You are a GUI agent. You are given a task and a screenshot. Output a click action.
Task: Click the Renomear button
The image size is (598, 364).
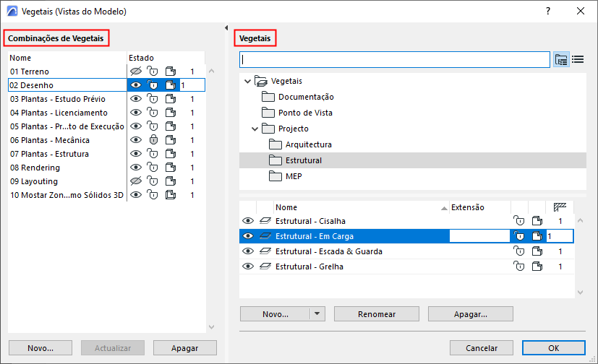click(377, 314)
